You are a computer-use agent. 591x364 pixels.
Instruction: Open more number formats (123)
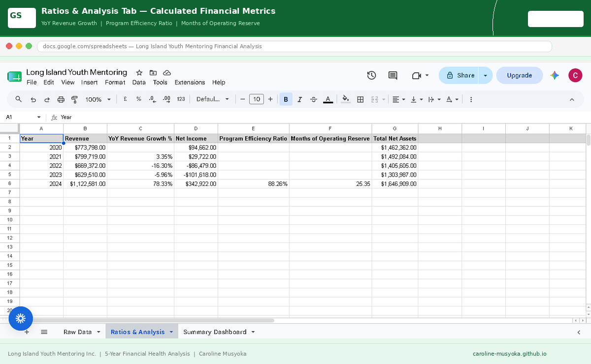181,99
